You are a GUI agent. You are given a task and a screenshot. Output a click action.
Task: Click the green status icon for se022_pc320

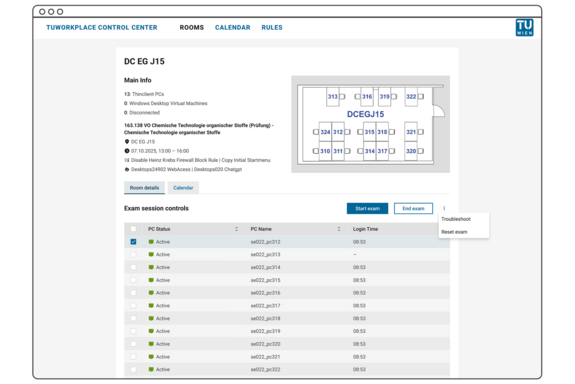click(x=151, y=344)
